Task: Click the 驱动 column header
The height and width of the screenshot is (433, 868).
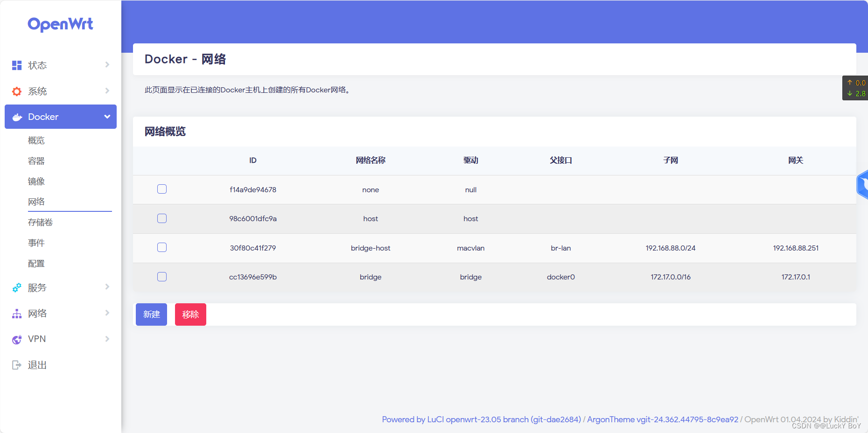Action: pyautogui.click(x=471, y=161)
